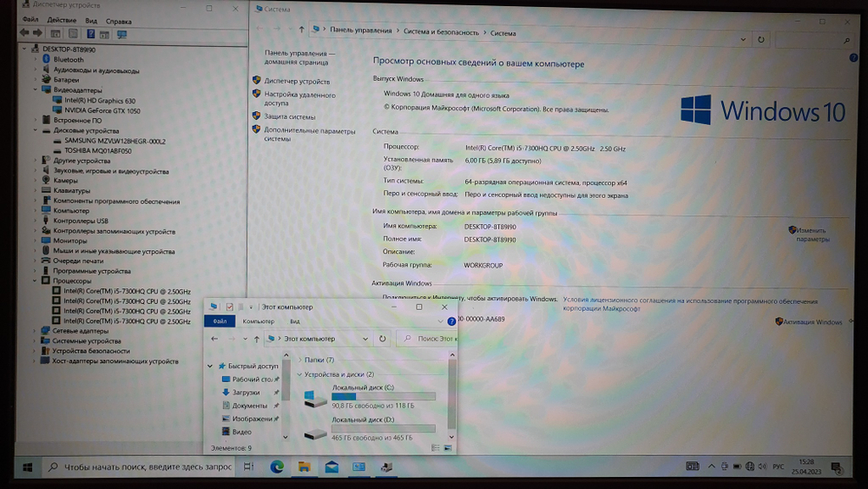Click the show/hide console tree toolbar icon
Screen dimensions: 868x489
click(56, 35)
